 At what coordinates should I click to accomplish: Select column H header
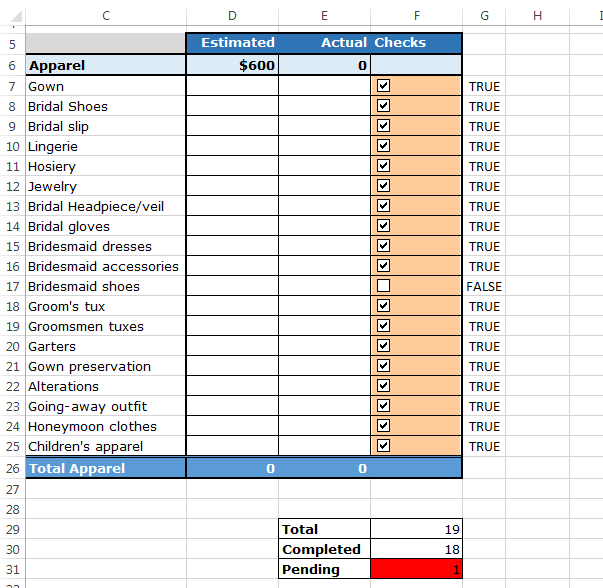pos(538,15)
